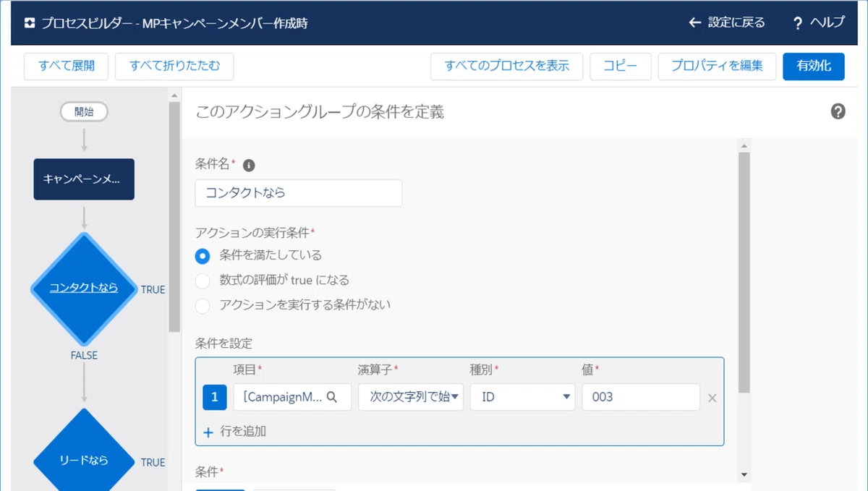Select the キャンペーンメ... object node
Image resolution: width=868 pixels, height=491 pixels.
click(84, 179)
